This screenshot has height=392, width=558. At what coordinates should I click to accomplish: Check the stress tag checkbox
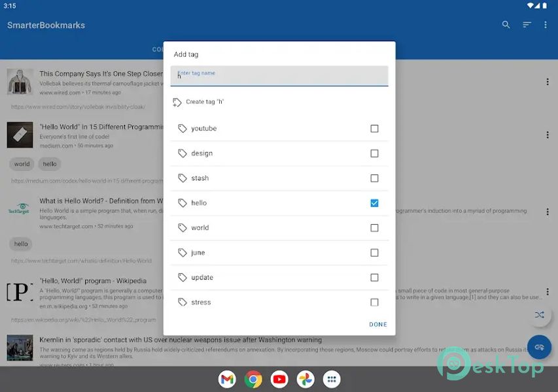374,302
